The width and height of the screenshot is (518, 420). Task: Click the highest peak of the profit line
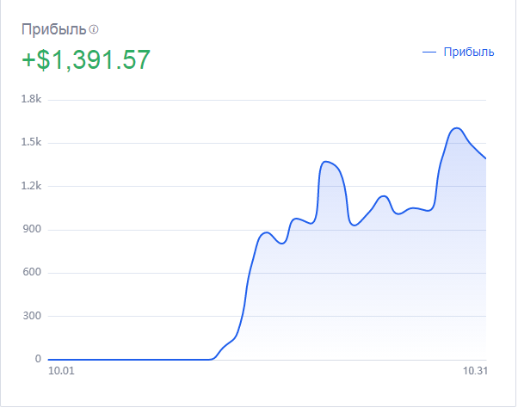(456, 128)
